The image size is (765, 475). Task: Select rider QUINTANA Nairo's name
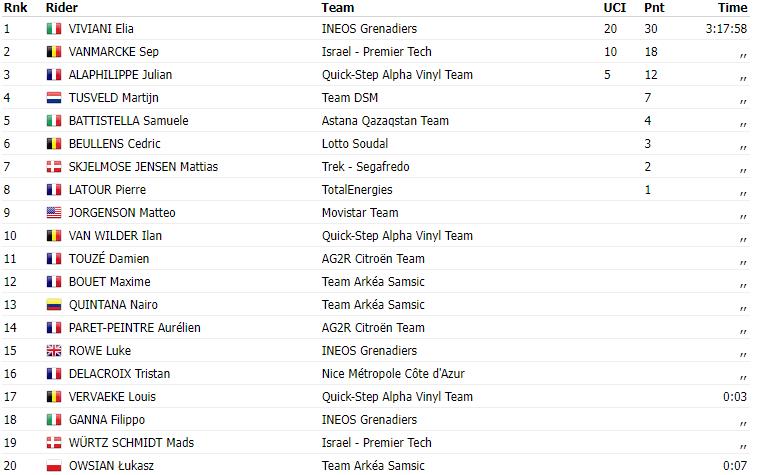point(113,305)
